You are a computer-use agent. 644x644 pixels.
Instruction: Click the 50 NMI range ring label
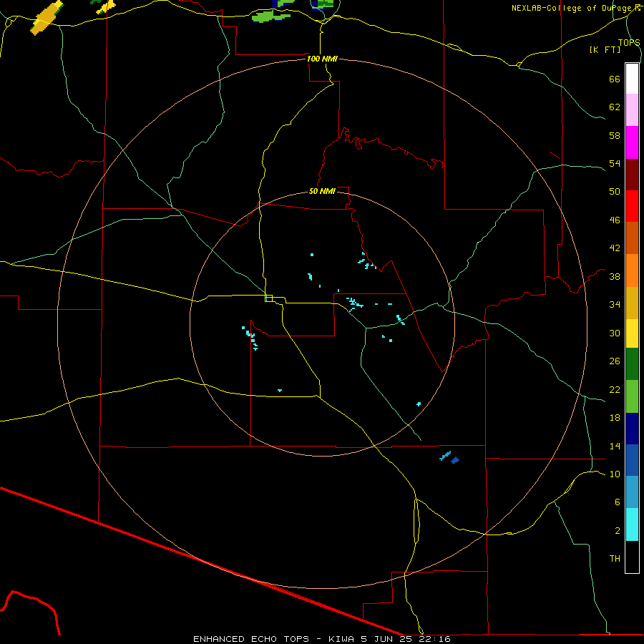[322, 191]
